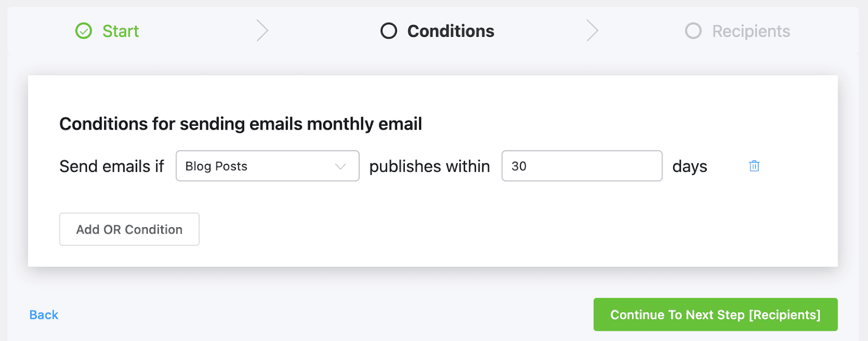Select the Conditions step label
868x341 pixels.
click(450, 31)
